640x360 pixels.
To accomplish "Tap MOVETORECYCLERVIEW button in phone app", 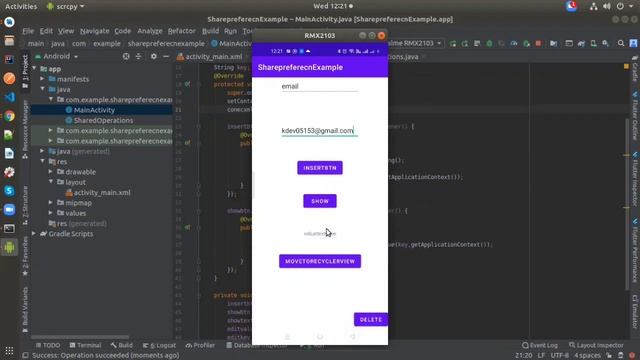I will point(320,261).
